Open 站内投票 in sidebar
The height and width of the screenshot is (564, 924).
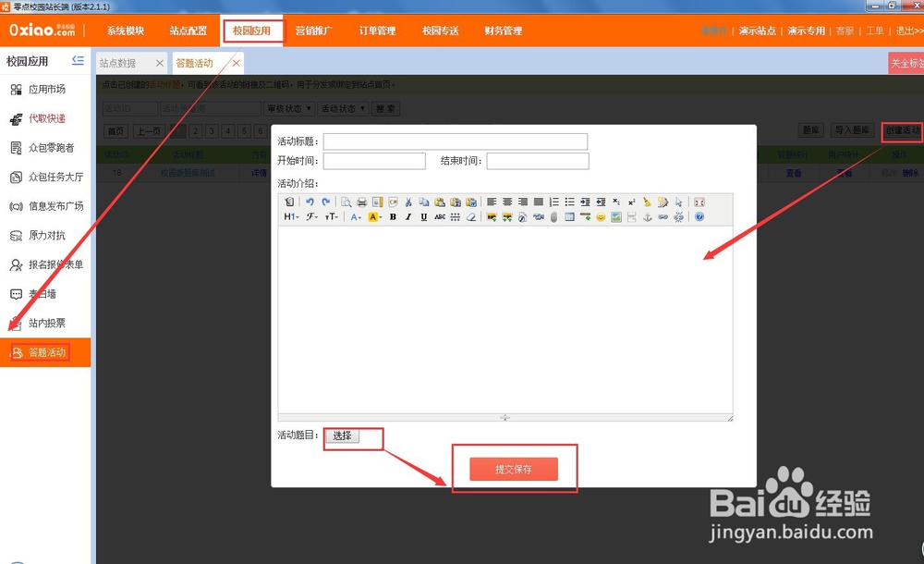[x=46, y=323]
